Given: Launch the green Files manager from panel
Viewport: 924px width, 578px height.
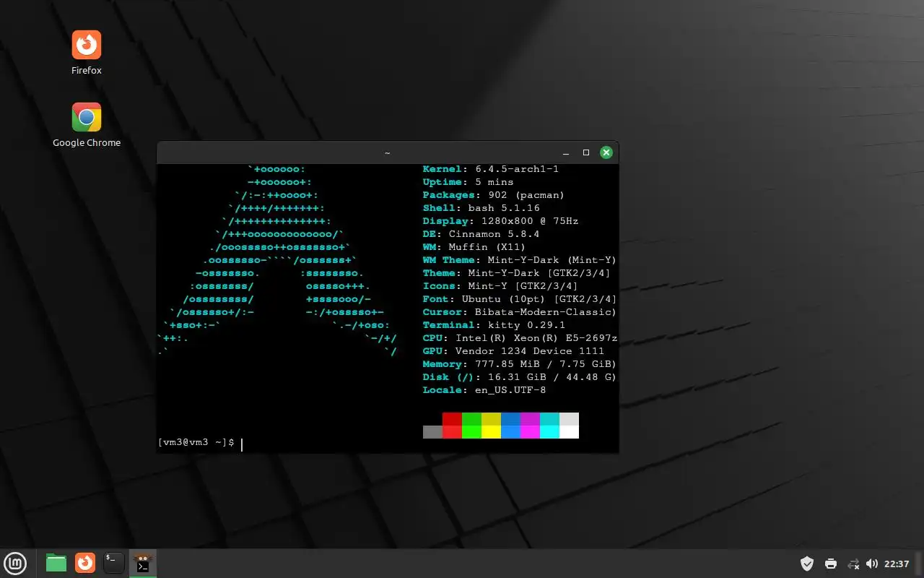Looking at the screenshot, I should 56,563.
